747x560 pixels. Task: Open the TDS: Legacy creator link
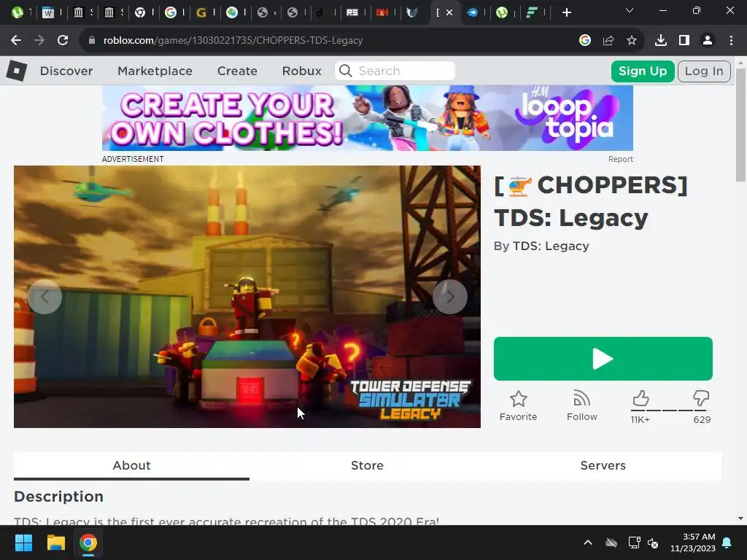[551, 246]
